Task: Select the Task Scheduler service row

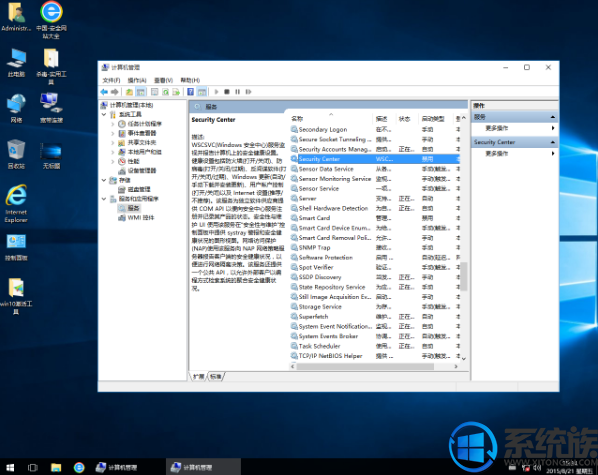Action: 375,346
